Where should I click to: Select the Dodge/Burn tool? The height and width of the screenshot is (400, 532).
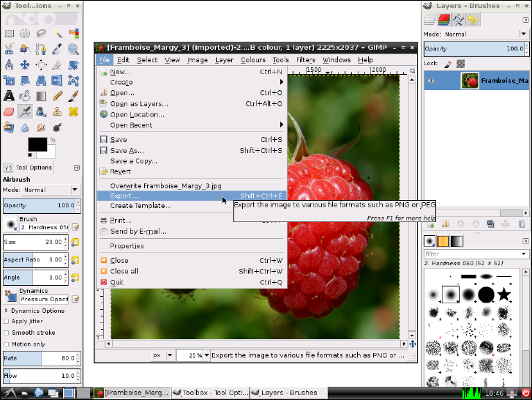pos(57,127)
